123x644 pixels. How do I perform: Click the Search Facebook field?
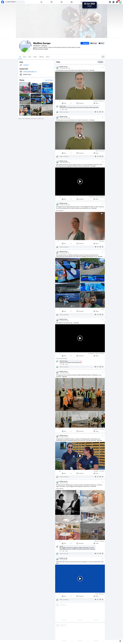pyautogui.click(x=15, y=2)
